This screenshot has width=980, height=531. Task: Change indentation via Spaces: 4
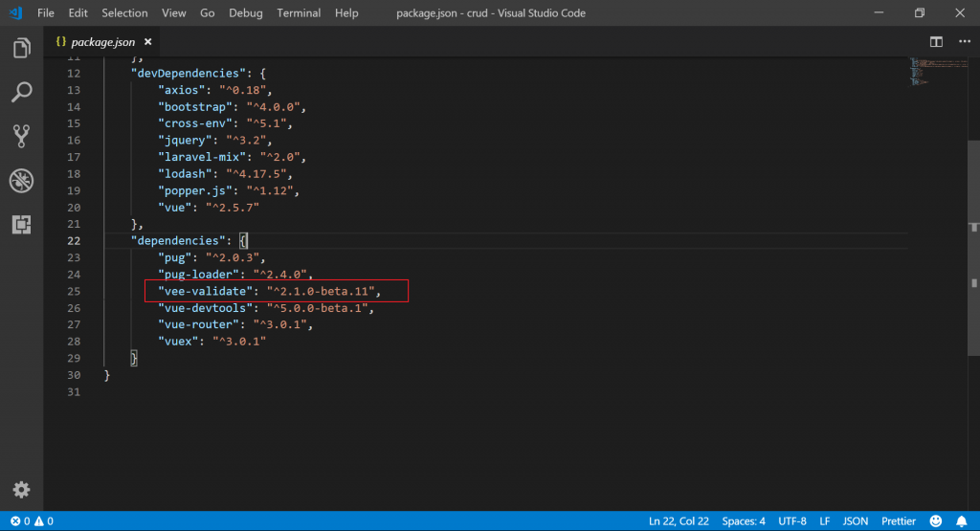pos(743,521)
